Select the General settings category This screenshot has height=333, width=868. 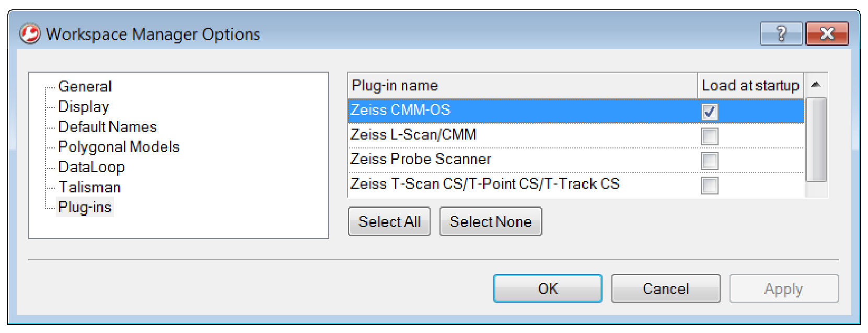(x=85, y=86)
